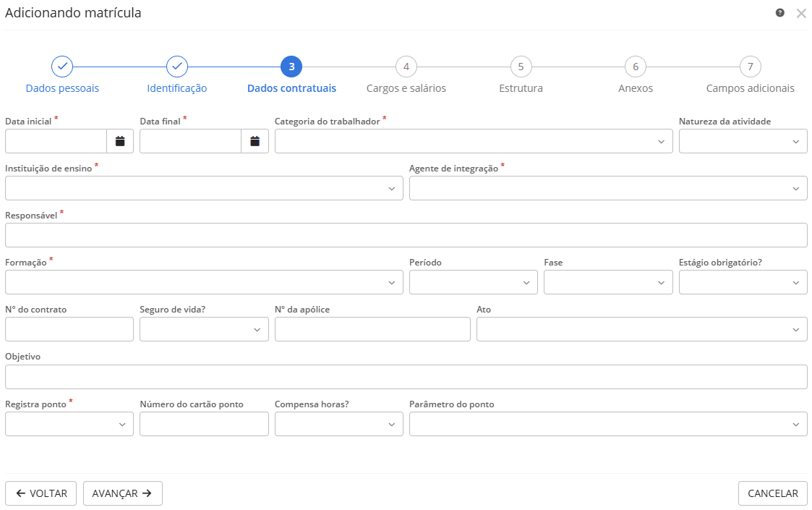Open the Data final calendar picker
The height and width of the screenshot is (510, 812).
[x=255, y=141]
